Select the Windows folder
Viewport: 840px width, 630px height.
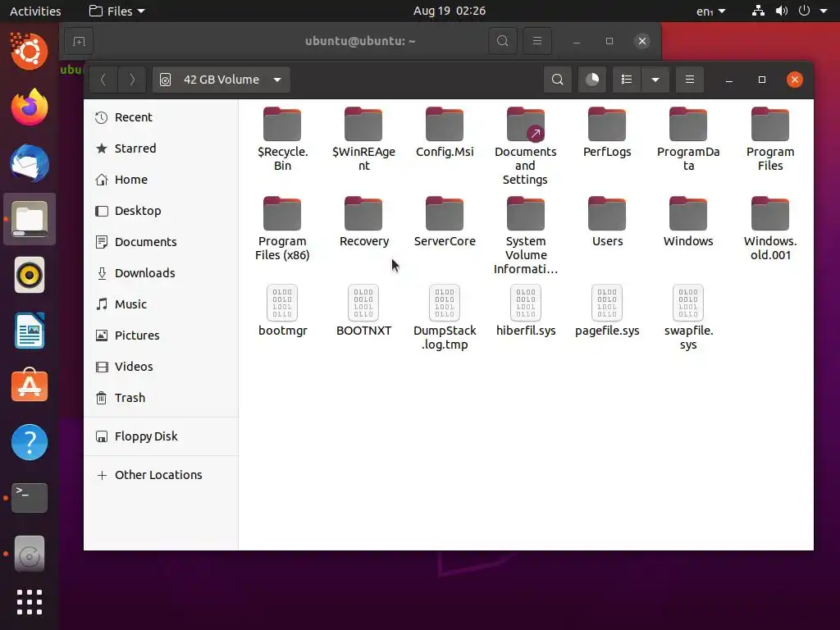(x=688, y=222)
